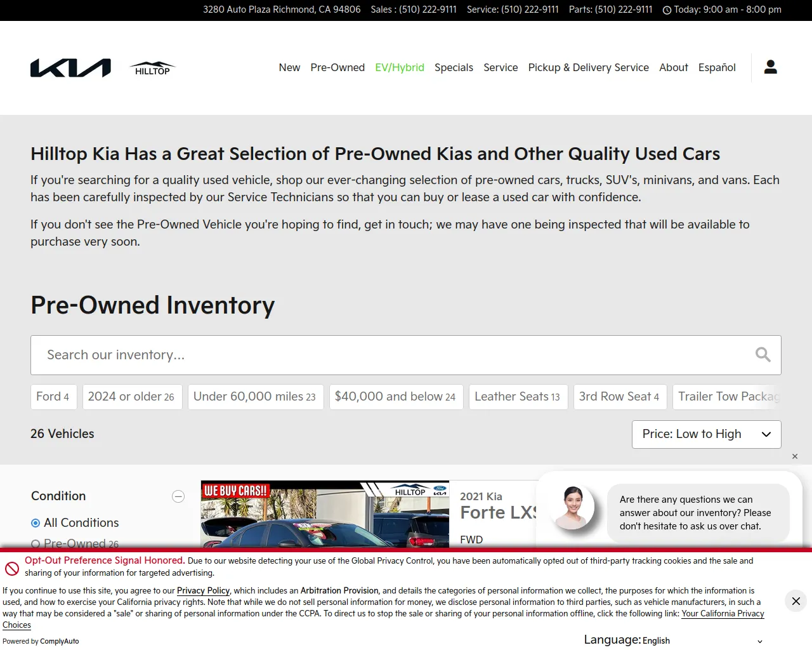Open the New menu
Image resolution: width=812 pixels, height=650 pixels.
[289, 67]
